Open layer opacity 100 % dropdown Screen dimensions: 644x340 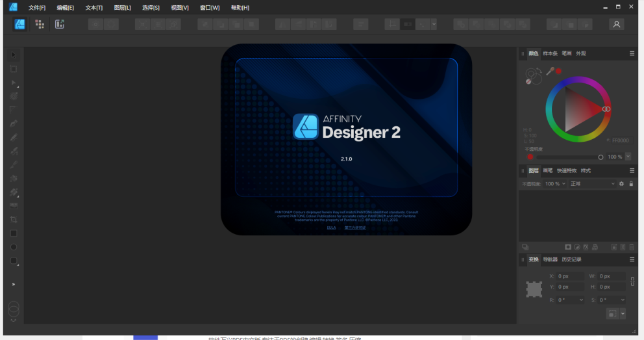555,184
